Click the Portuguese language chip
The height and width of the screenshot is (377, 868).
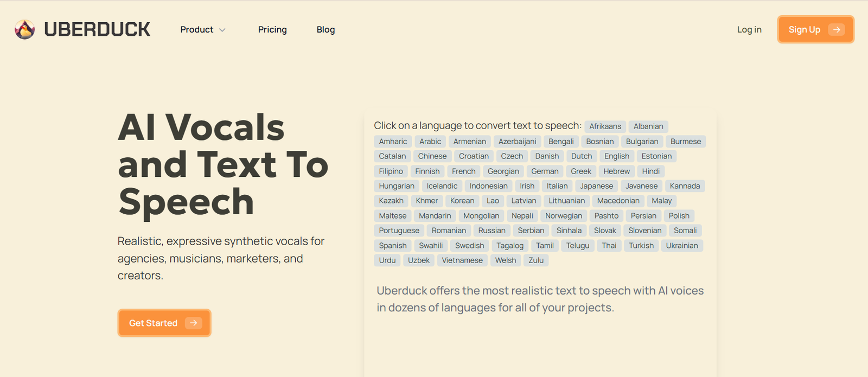(x=399, y=231)
